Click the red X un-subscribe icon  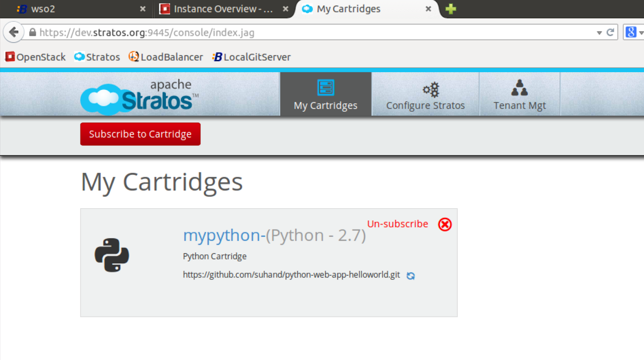tap(445, 224)
